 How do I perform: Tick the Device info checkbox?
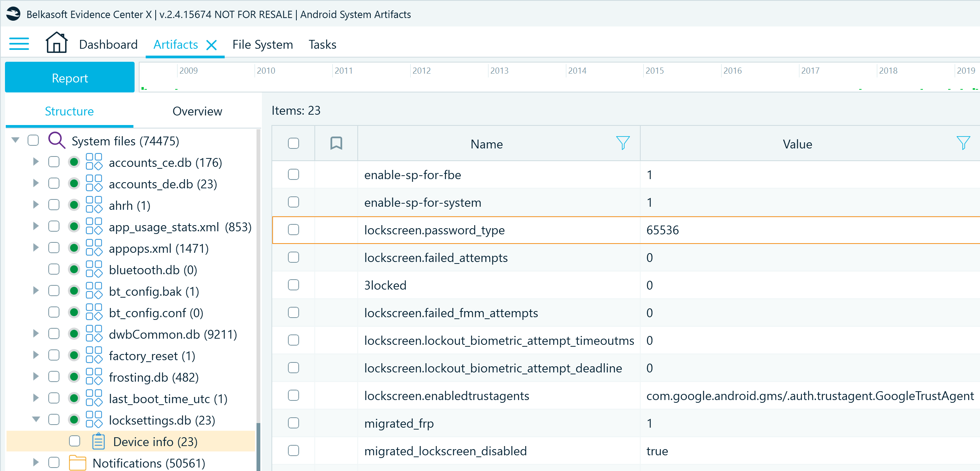pyautogui.click(x=75, y=441)
